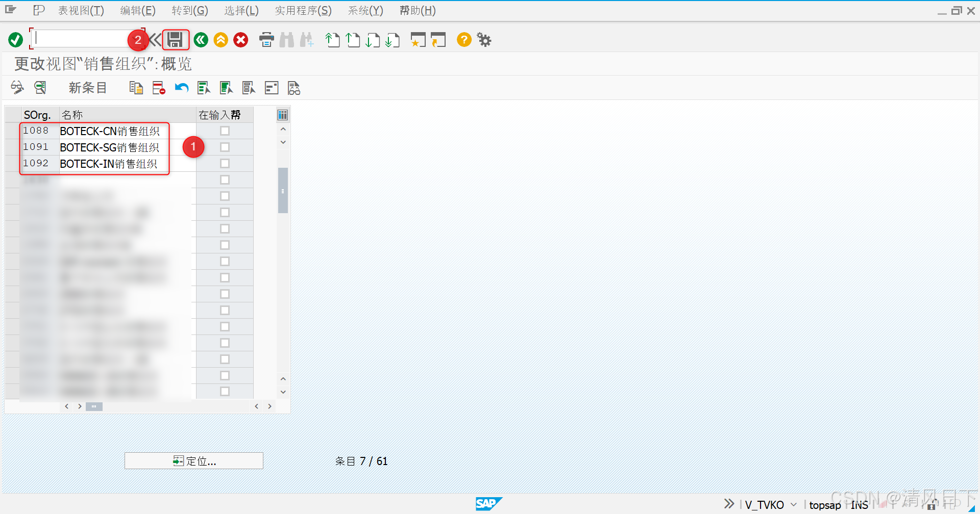Click the Find Next binoculars-plus icon
Image resolution: width=980 pixels, height=514 pixels.
307,40
